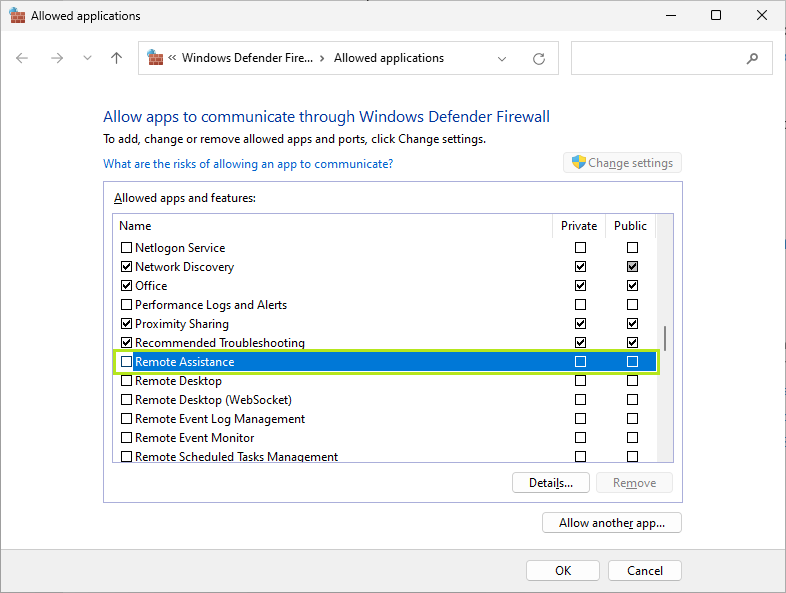786x593 pixels.
Task: Toggle Private for Network Discovery
Action: [x=580, y=267]
